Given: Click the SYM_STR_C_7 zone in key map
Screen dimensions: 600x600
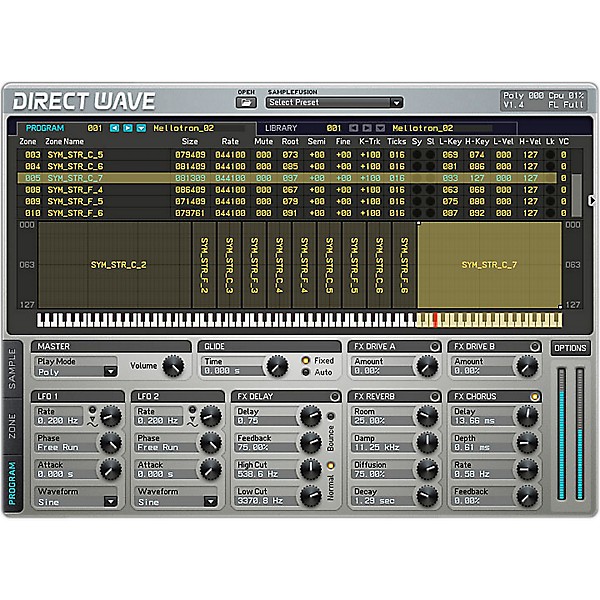Looking at the screenshot, I should [x=489, y=265].
